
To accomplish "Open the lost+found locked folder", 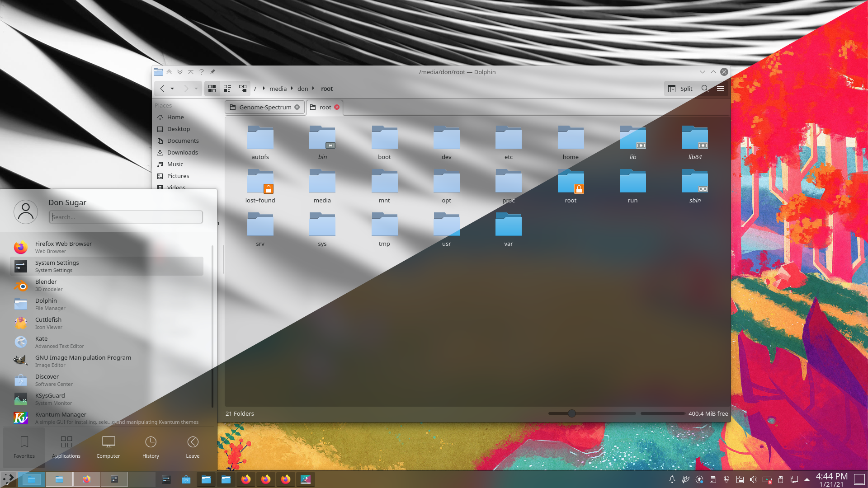I will coord(260,186).
